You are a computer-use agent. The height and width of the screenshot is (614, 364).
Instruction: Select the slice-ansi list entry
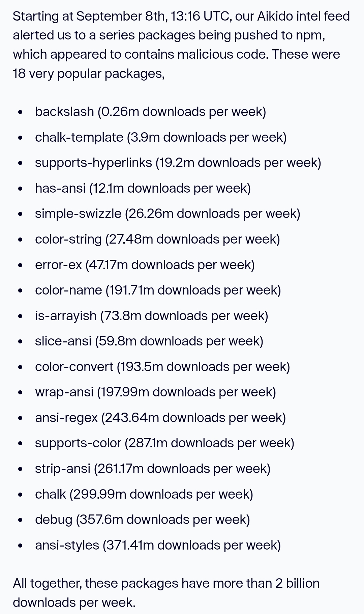pos(149,341)
